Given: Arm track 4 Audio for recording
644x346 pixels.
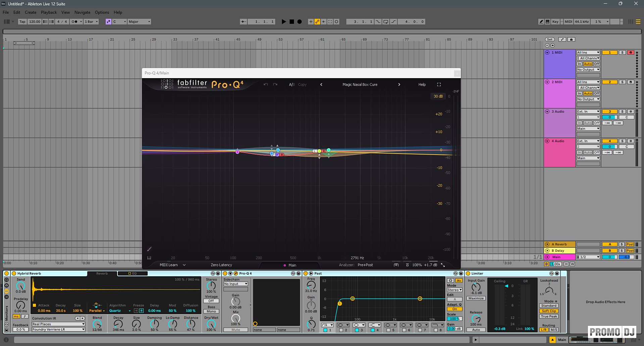Looking at the screenshot, I should [631, 141].
